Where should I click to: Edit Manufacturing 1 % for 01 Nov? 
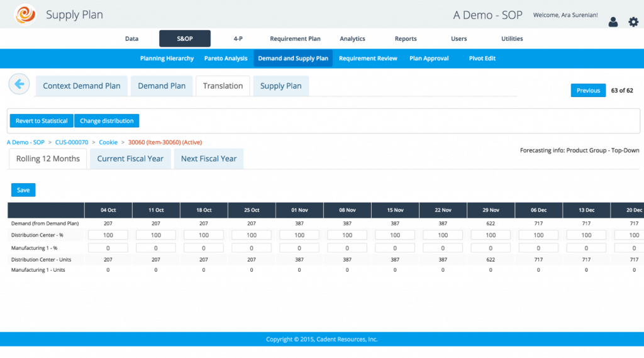[299, 248]
